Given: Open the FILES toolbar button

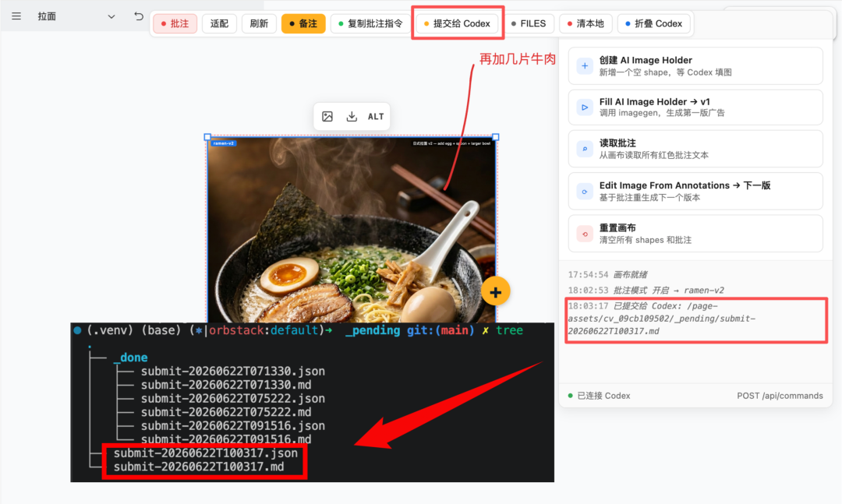Looking at the screenshot, I should click(x=529, y=23).
